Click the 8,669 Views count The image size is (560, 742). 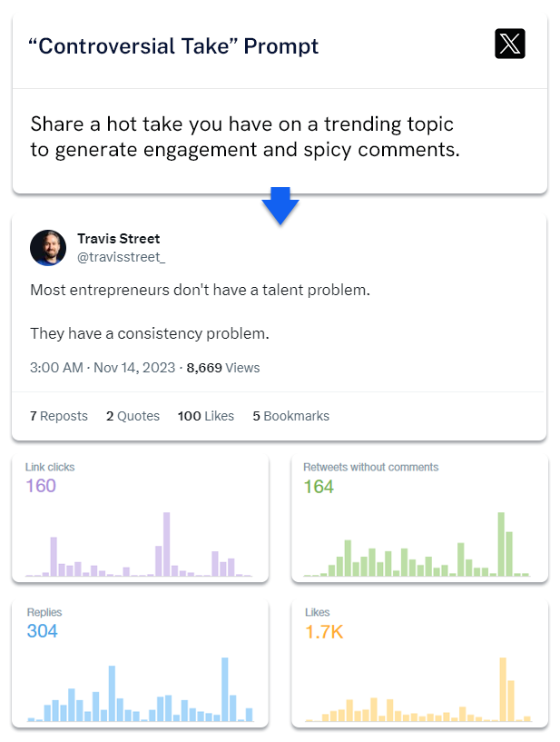pos(223,368)
